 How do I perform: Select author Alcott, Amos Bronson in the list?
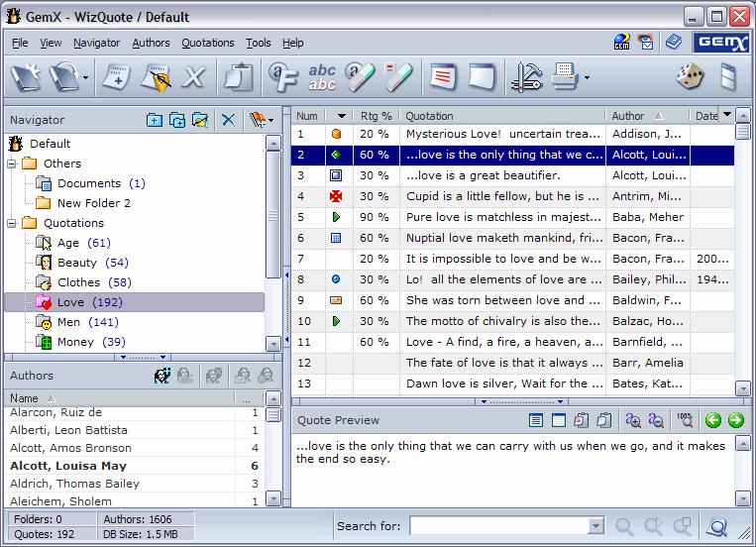[70, 448]
